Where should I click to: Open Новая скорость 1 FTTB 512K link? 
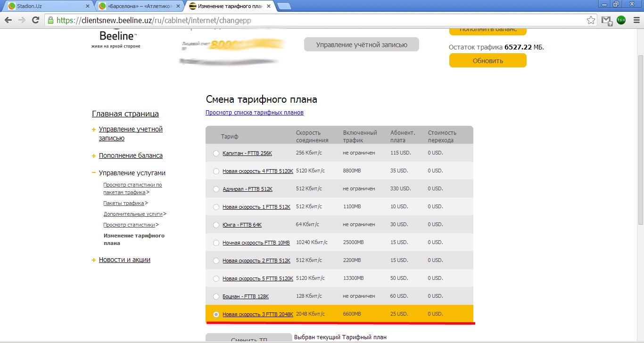click(256, 207)
